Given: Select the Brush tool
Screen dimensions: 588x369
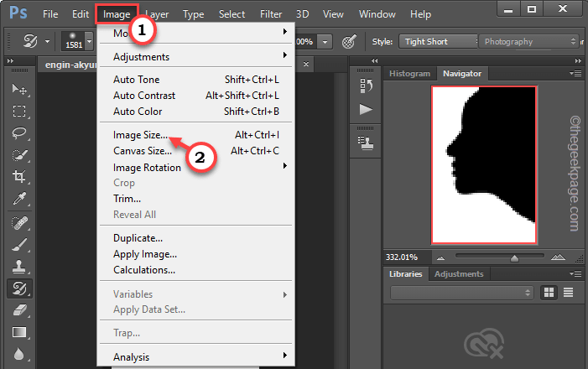Looking at the screenshot, I should coord(19,245).
